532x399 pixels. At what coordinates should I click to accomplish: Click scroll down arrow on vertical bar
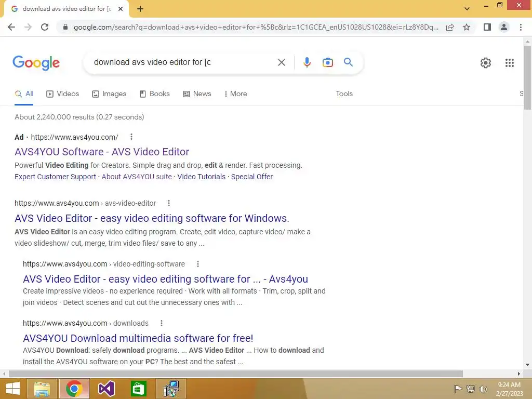pos(527,365)
